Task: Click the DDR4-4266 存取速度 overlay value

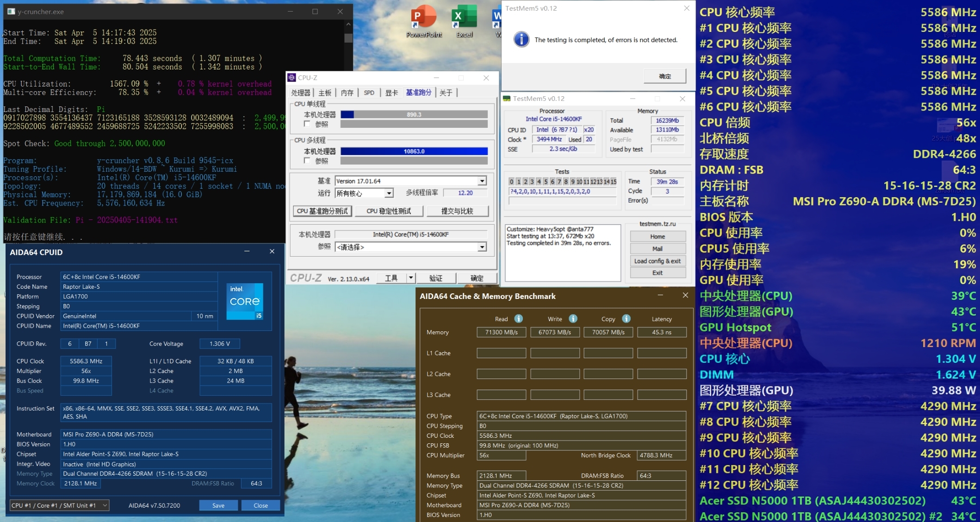Action: pos(944,154)
